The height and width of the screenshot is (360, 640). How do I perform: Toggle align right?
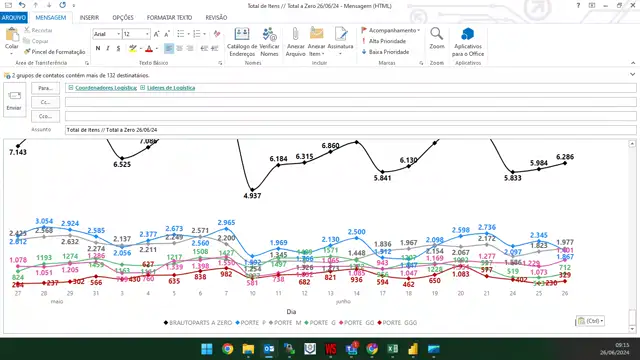click(x=190, y=48)
